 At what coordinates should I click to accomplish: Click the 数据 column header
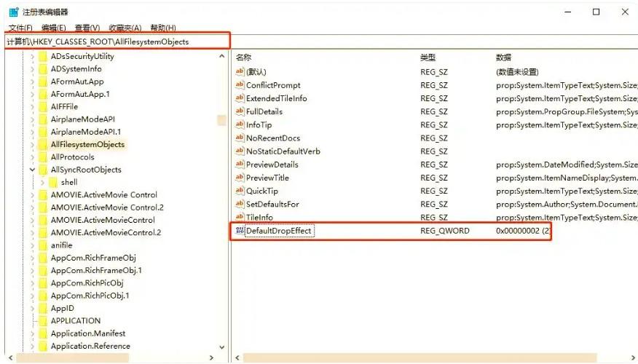click(x=503, y=58)
